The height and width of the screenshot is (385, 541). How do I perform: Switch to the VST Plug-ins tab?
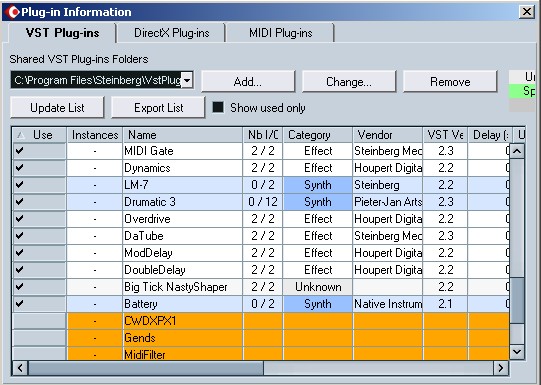click(x=62, y=33)
